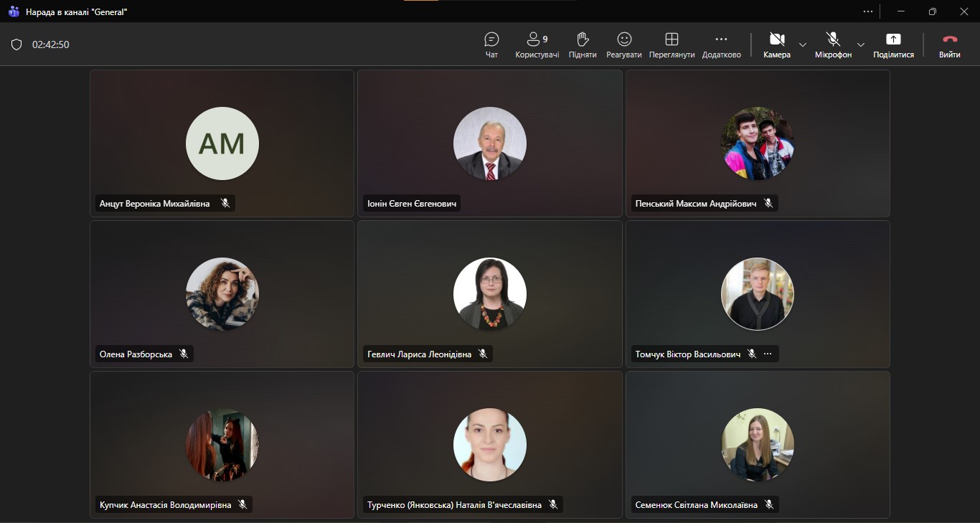The image size is (980, 523).
Task: Show the Користувачі participants list
Action: coord(537,44)
